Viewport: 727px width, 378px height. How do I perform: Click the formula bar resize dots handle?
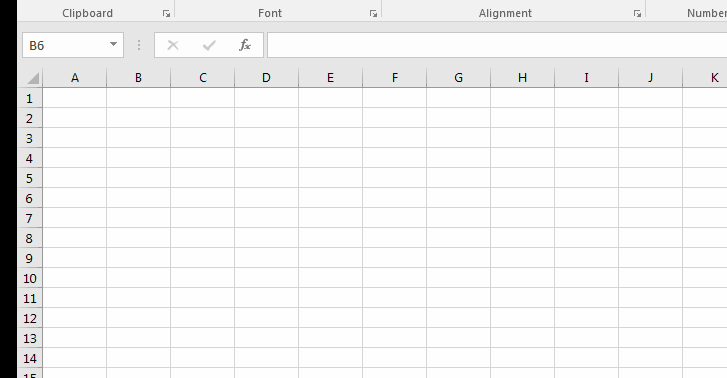(139, 45)
